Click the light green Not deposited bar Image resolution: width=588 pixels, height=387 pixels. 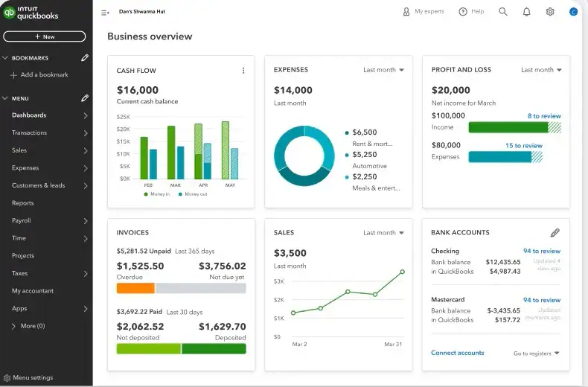point(149,349)
